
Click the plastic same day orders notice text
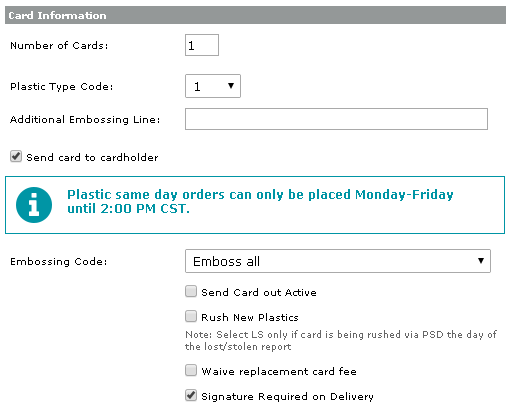260,201
